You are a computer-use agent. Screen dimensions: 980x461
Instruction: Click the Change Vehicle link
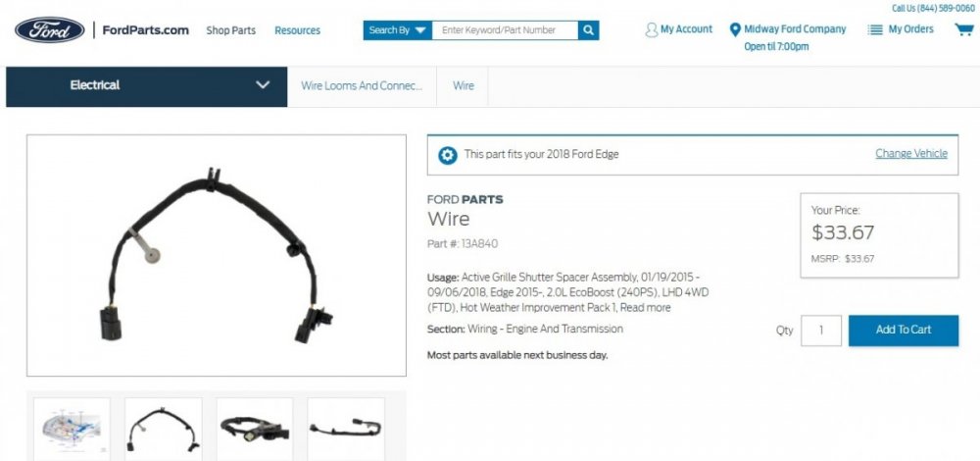(911, 153)
